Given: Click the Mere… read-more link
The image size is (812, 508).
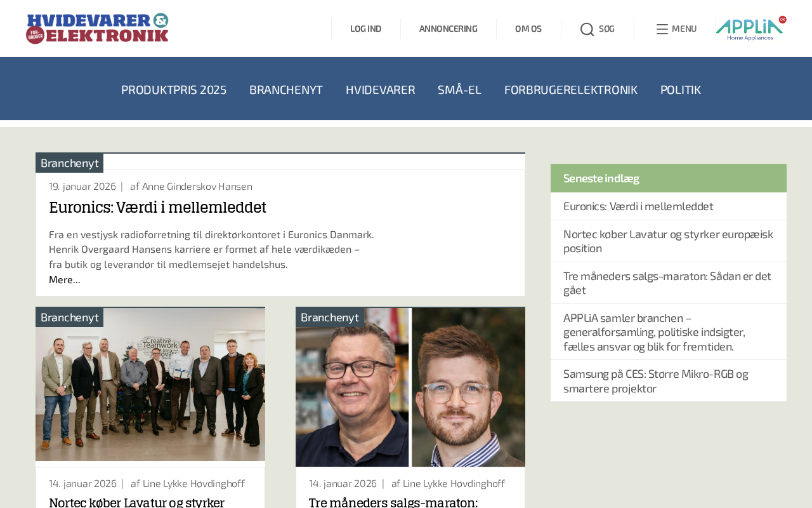Looking at the screenshot, I should [65, 279].
